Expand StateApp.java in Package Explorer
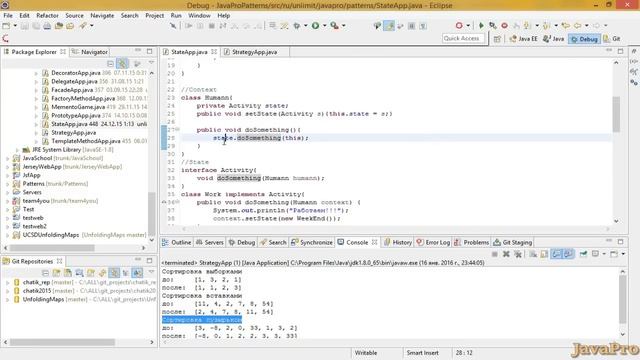Screen dimensions: 640x360 [x=36, y=124]
